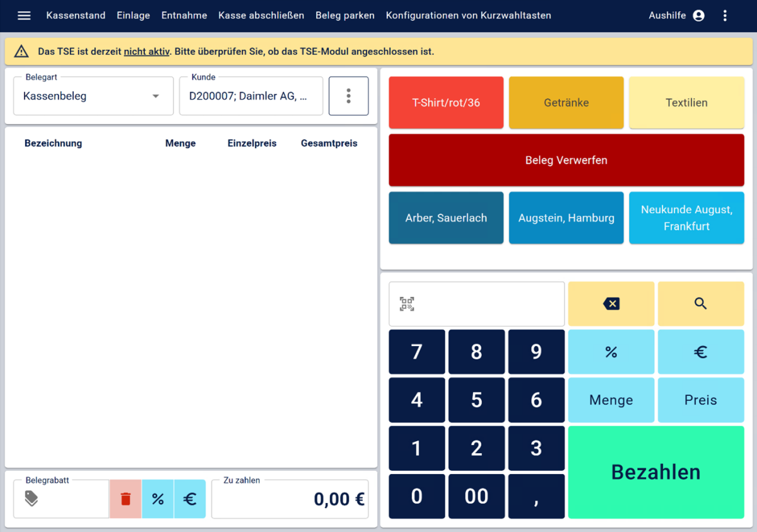The width and height of the screenshot is (757, 532).
Task: Click the percent key on keypad
Action: (x=611, y=352)
